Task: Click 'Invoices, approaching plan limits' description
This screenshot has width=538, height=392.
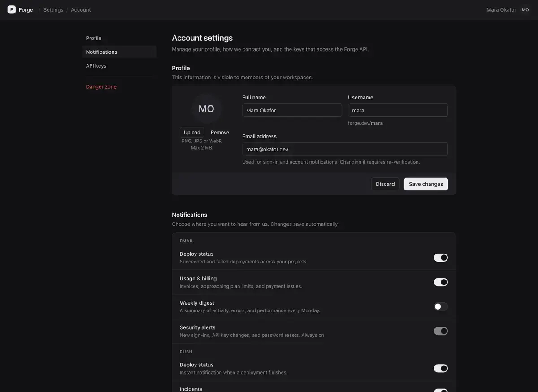Action: 241,286
